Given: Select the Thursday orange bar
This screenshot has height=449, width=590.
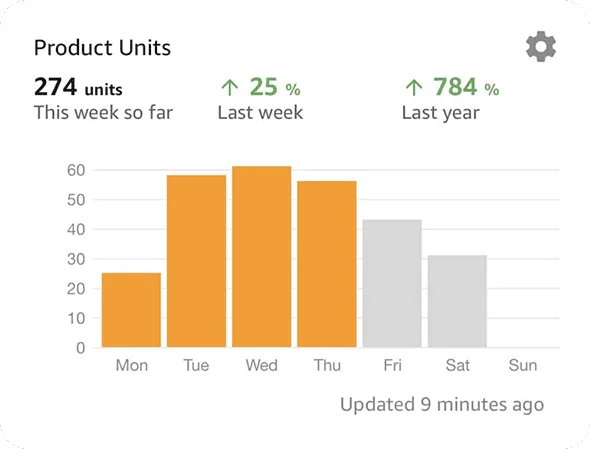Looking at the screenshot, I should click(x=327, y=264).
